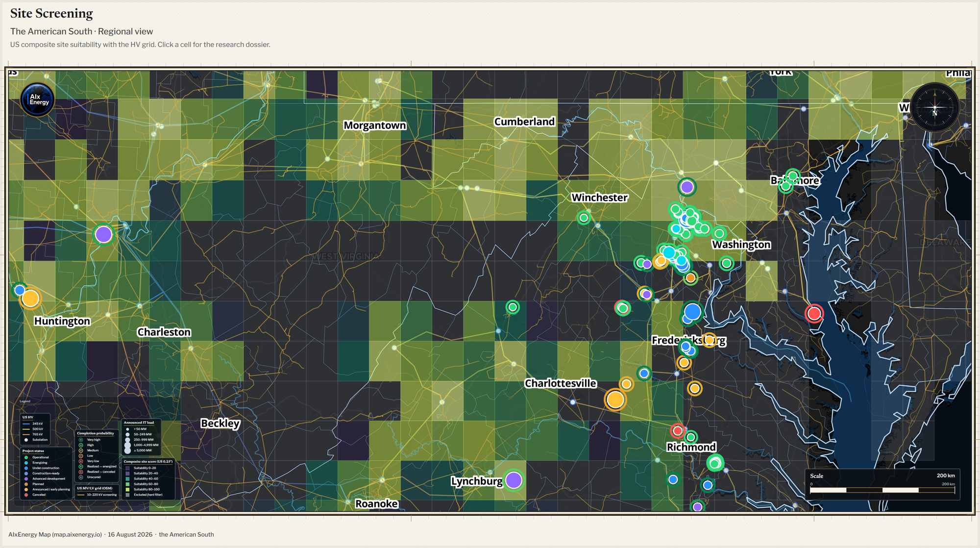The image size is (980, 548).
Task: Select the lower green marker beside Baltimore label
Action: pos(785,186)
